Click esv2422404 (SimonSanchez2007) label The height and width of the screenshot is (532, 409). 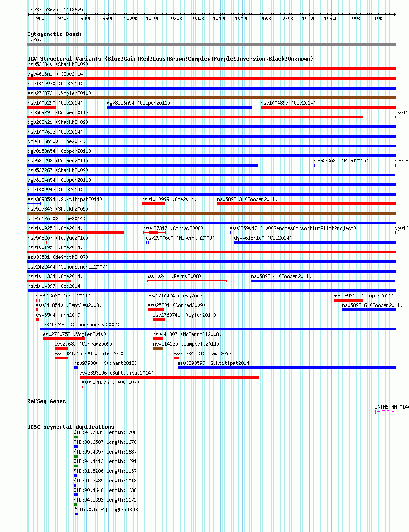[x=67, y=267]
